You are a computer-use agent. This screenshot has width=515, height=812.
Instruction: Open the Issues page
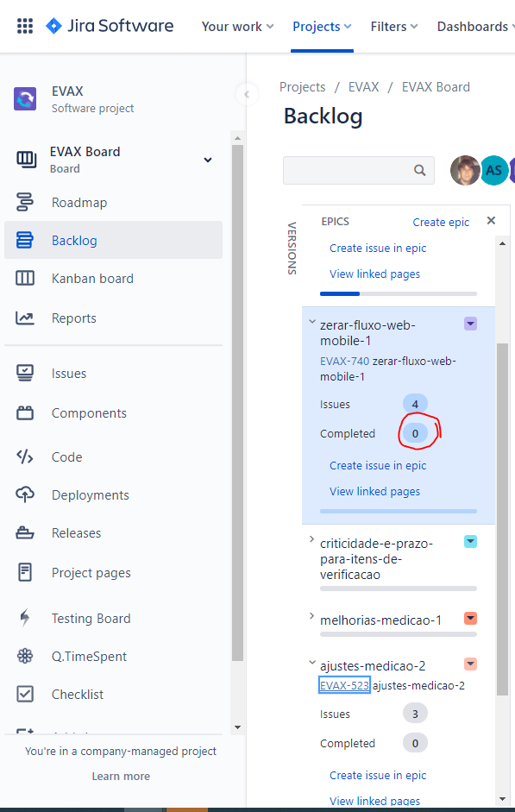[x=68, y=374]
